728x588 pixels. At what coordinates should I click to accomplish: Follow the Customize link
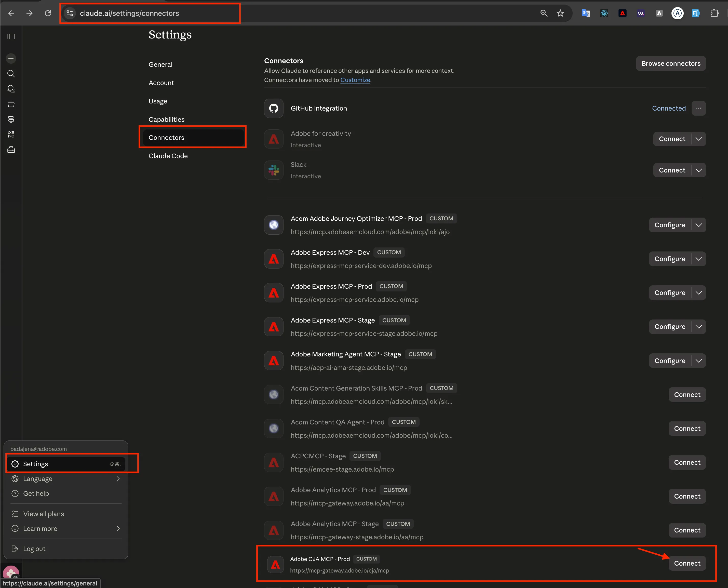(x=355, y=80)
